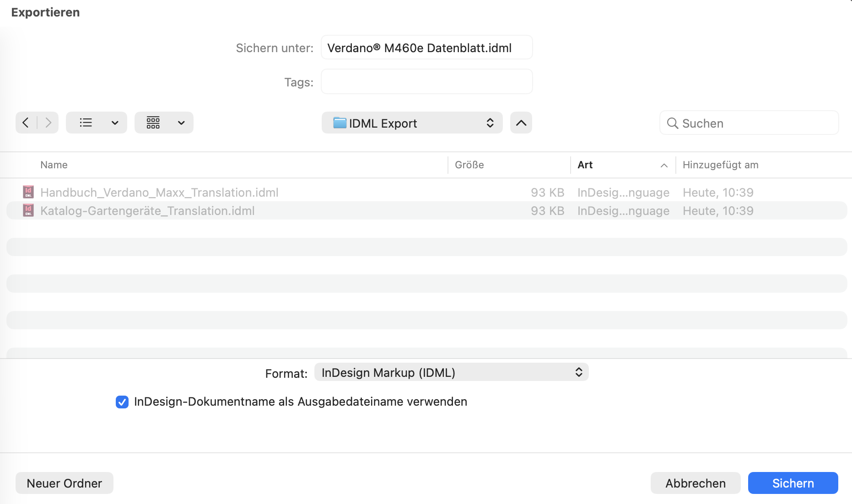
Task: Switch to list view icon
Action: pos(86,123)
